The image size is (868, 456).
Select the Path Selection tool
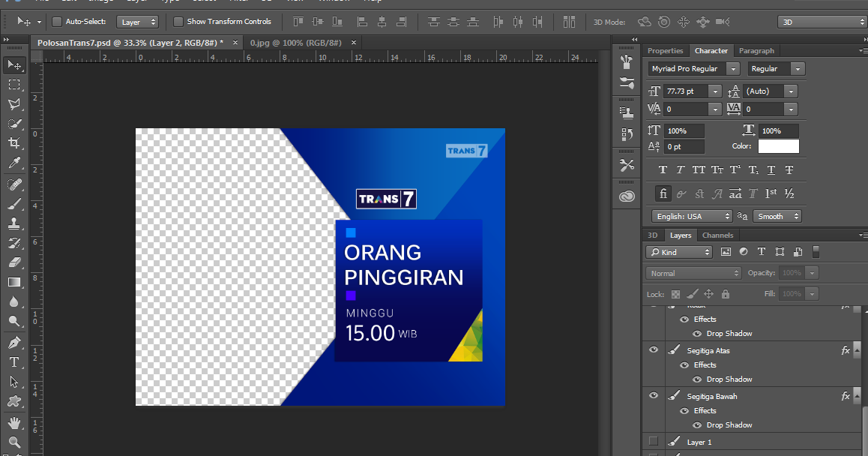click(14, 382)
